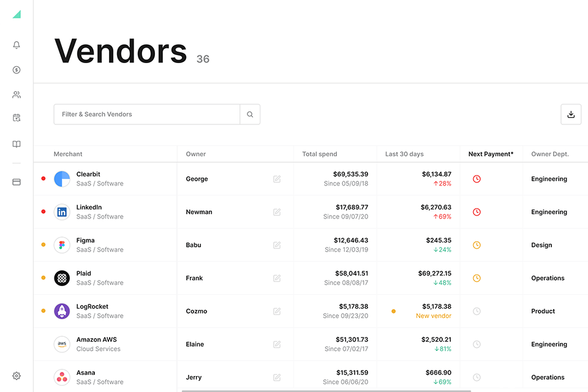Open the dollar coin spend icon
This screenshot has width=588, height=392.
click(x=17, y=70)
